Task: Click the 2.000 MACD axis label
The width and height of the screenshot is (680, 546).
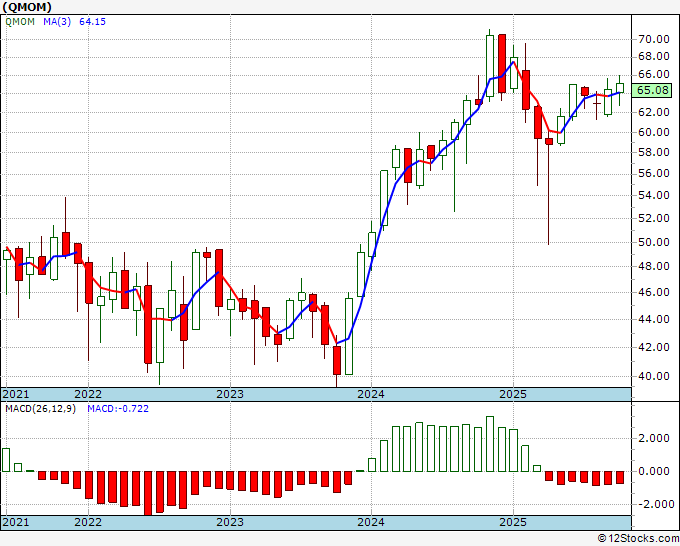Action: pos(654,438)
